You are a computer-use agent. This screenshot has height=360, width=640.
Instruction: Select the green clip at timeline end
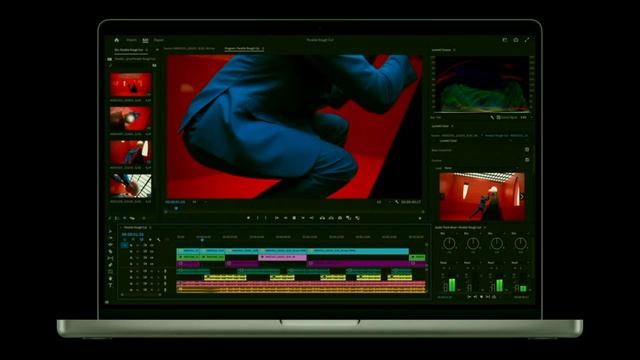coord(417,257)
